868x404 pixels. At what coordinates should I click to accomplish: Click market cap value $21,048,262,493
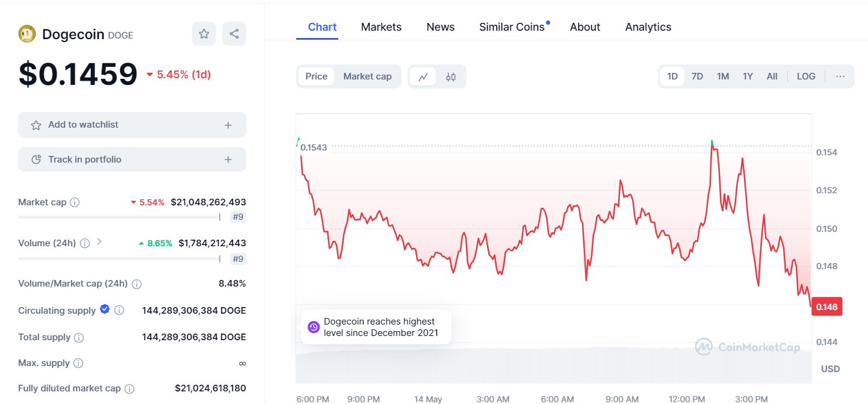tap(208, 202)
